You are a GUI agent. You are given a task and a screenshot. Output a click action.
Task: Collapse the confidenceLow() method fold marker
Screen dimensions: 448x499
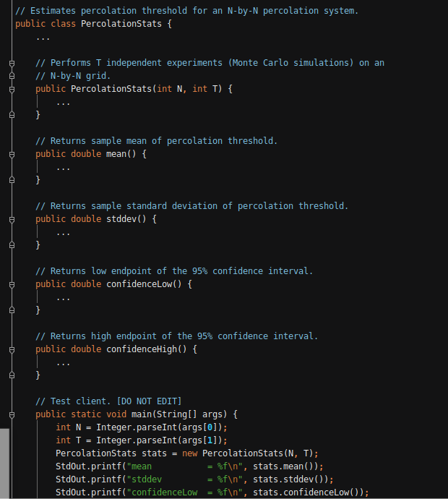tap(12, 285)
